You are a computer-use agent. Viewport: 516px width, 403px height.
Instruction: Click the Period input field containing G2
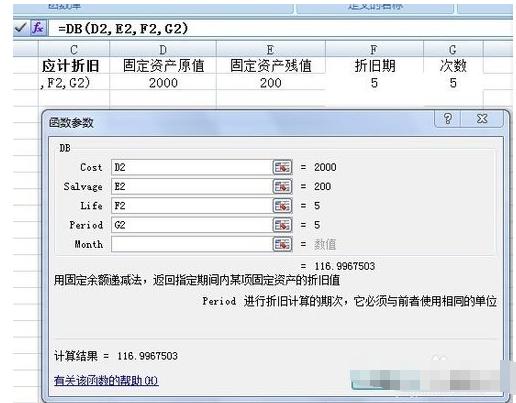[x=192, y=225]
